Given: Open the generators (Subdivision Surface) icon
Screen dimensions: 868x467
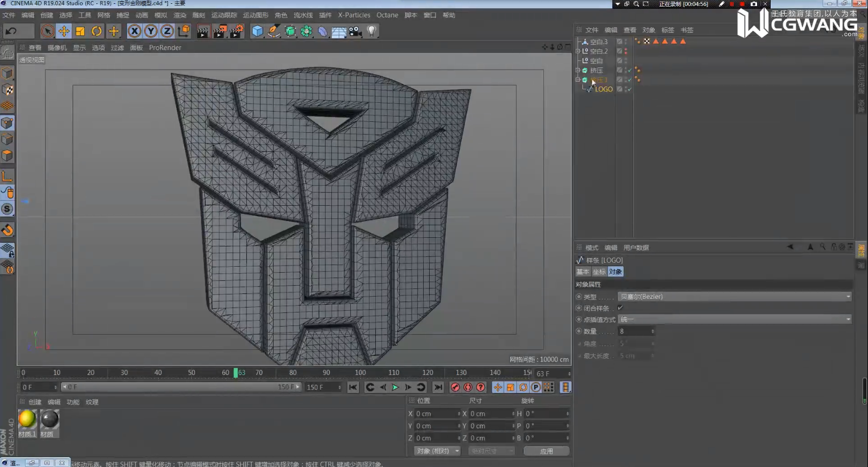Looking at the screenshot, I should (x=290, y=31).
